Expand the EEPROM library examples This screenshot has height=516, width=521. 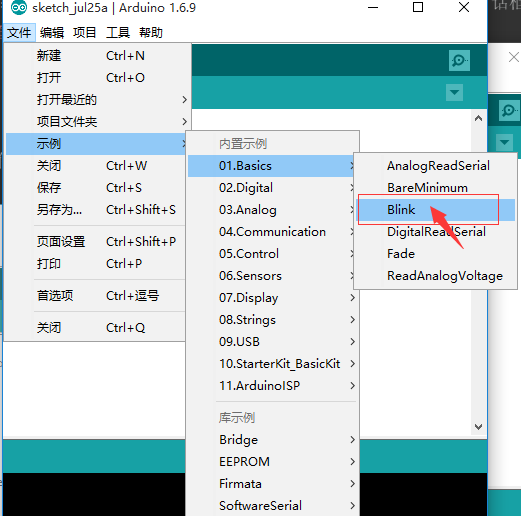(x=272, y=462)
